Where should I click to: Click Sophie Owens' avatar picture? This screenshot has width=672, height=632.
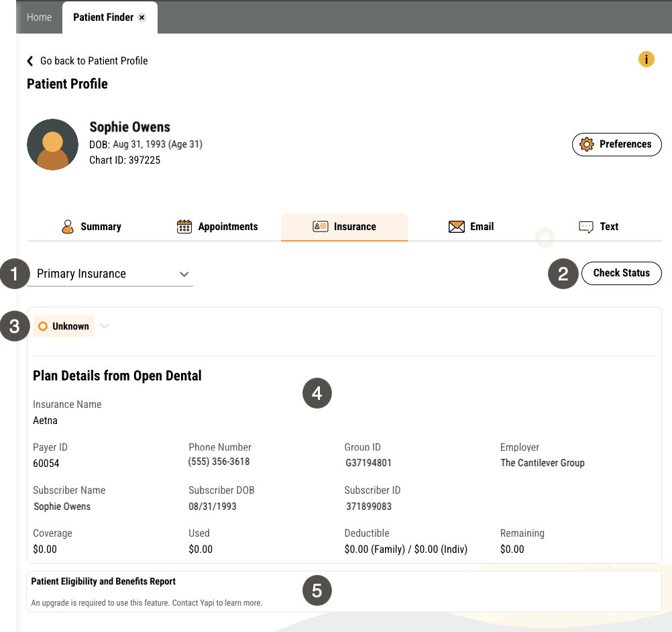pyautogui.click(x=53, y=144)
